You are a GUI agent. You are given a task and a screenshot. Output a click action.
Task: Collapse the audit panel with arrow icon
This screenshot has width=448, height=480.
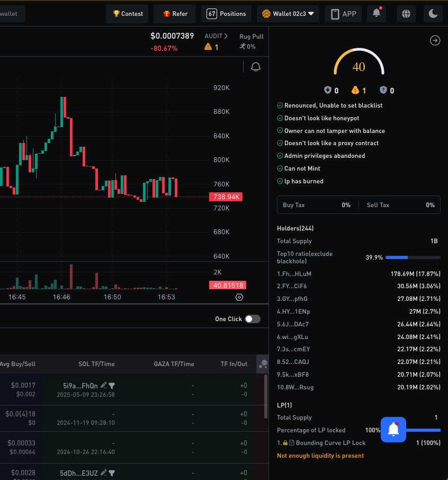point(435,40)
